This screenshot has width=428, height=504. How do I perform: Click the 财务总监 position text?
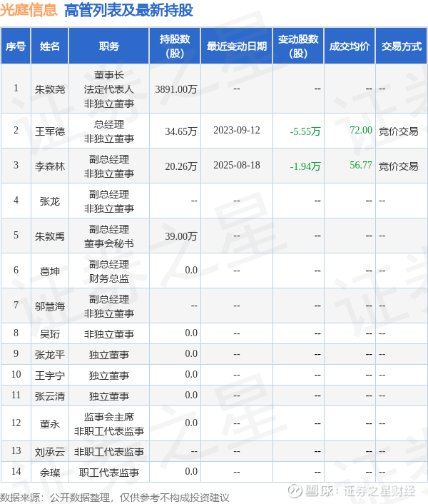(109, 278)
